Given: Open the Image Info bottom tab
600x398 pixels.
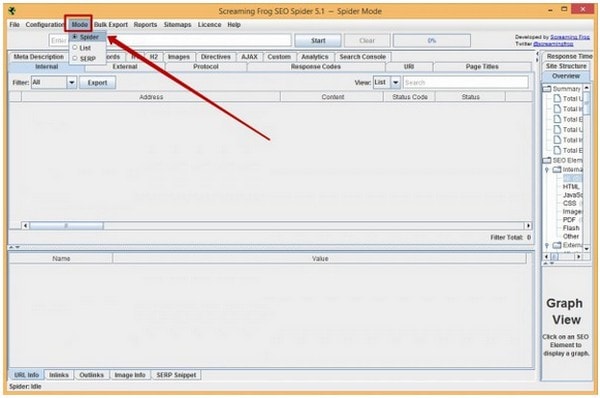Looking at the screenshot, I should [x=130, y=375].
